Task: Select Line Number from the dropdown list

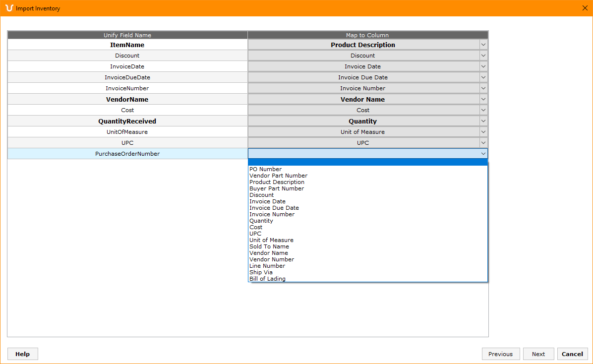Action: click(267, 266)
